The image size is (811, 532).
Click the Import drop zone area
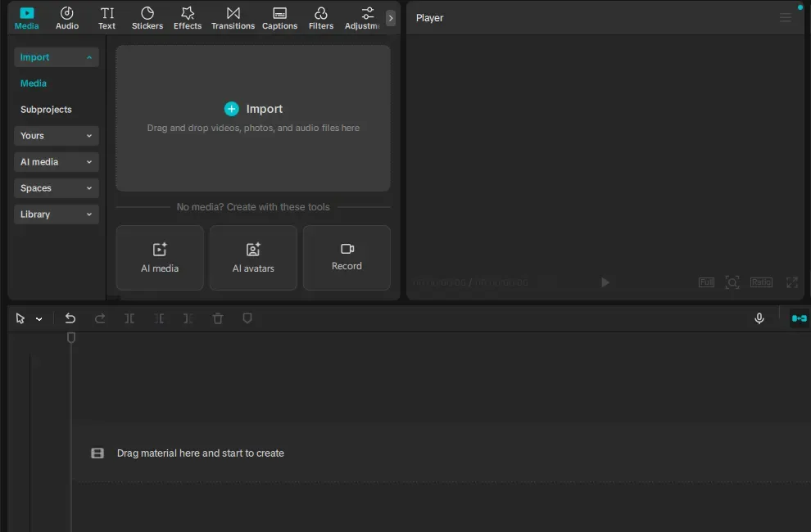point(253,118)
